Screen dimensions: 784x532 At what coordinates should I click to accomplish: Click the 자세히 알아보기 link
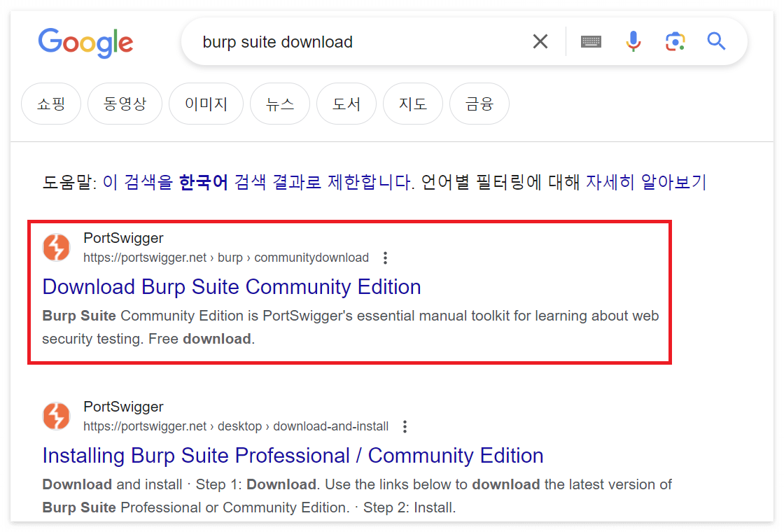(x=646, y=182)
